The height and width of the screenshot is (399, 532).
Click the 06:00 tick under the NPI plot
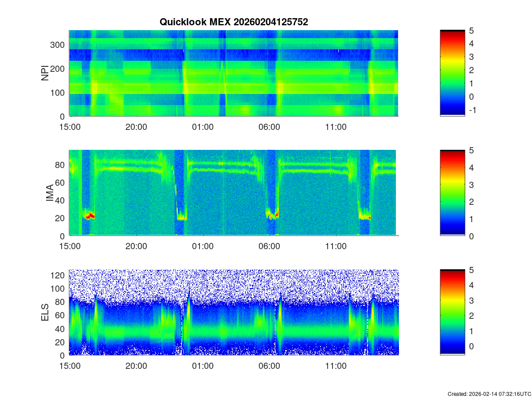pyautogui.click(x=269, y=127)
